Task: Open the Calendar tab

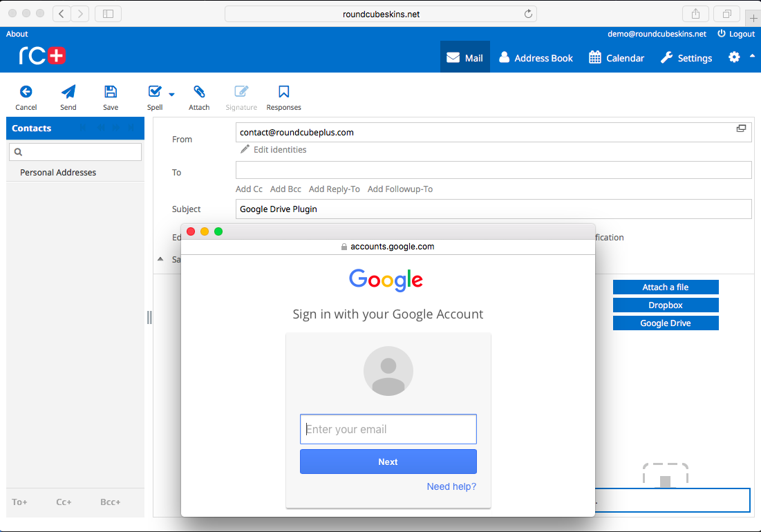Action: click(617, 58)
